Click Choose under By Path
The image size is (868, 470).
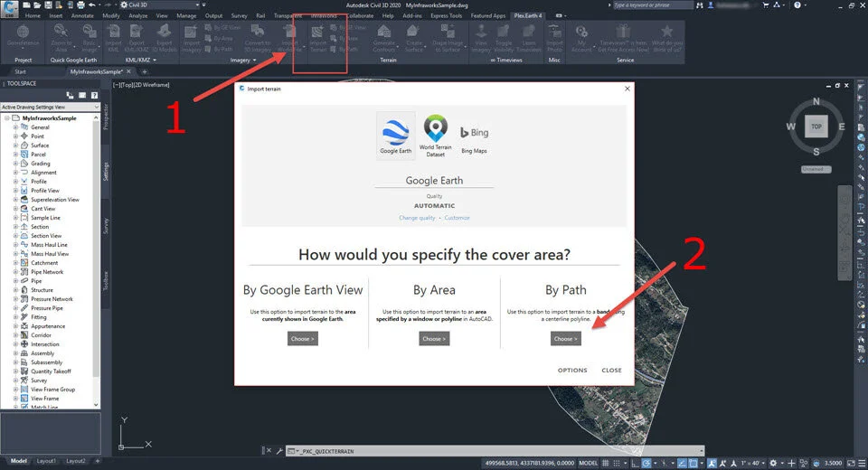(566, 339)
